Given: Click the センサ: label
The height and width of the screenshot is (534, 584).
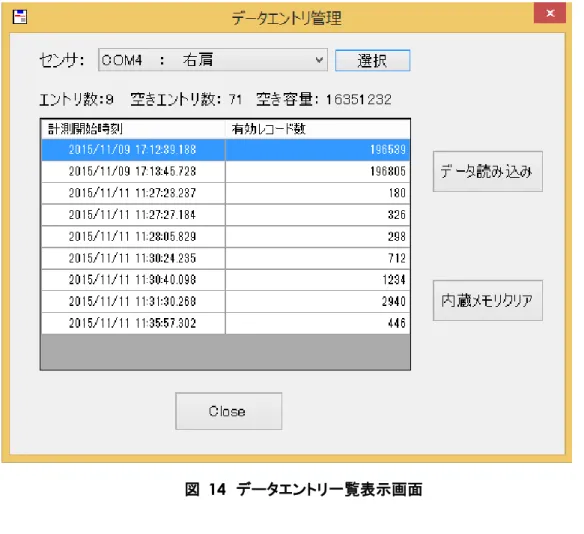Looking at the screenshot, I should coord(62,60).
